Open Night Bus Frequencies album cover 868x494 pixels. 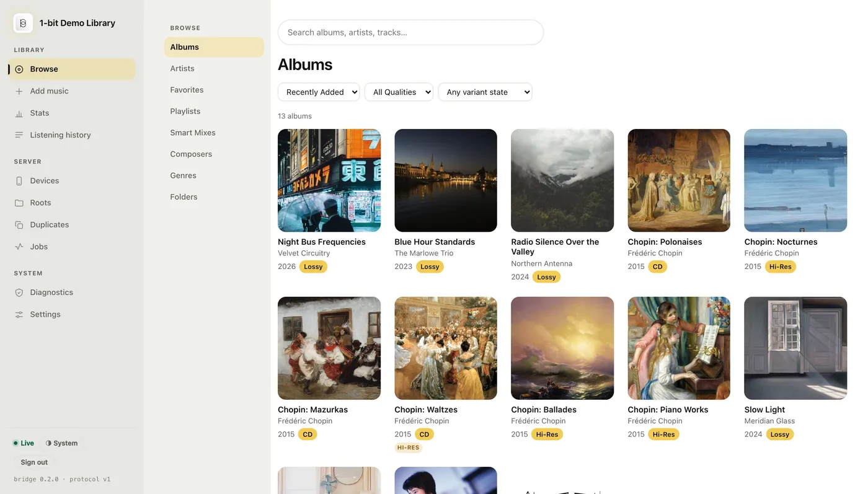point(329,180)
